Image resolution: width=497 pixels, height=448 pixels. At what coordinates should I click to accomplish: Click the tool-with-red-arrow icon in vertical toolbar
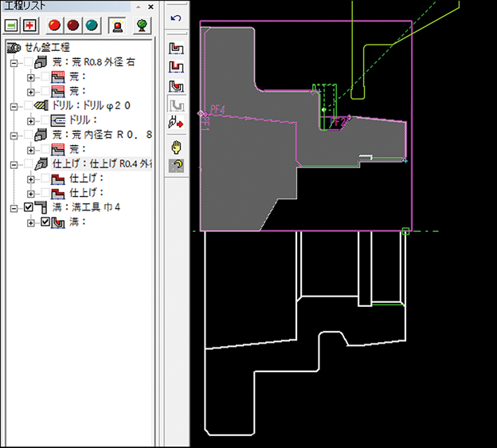(175, 124)
